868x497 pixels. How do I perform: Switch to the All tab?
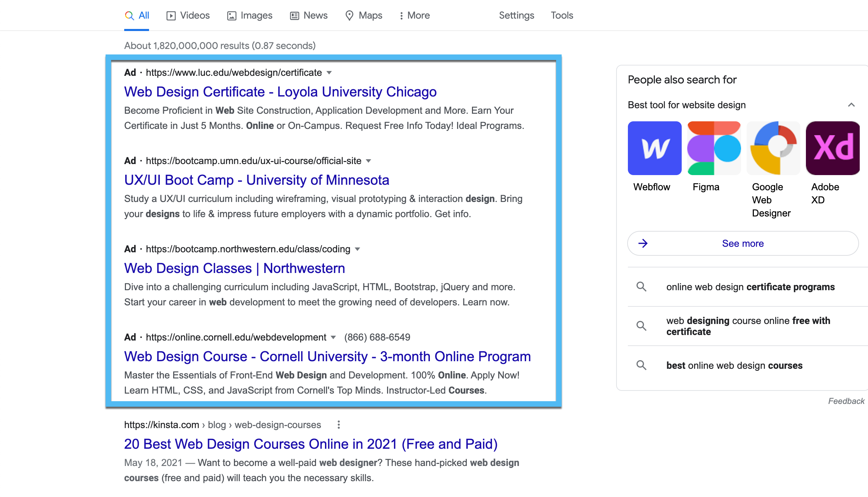click(137, 16)
